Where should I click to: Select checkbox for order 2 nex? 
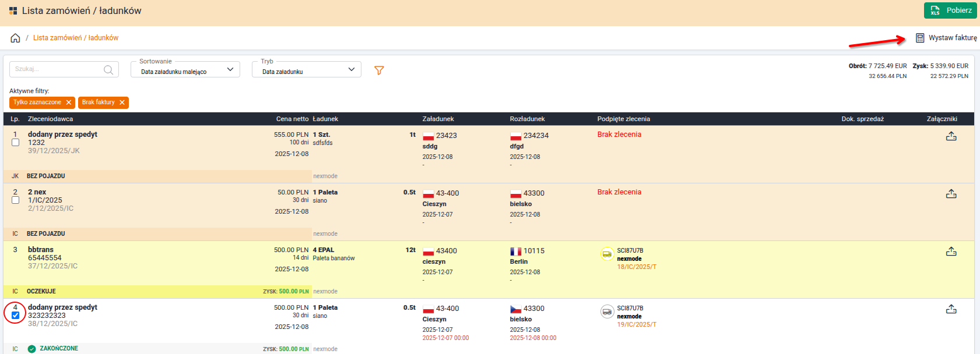[16, 200]
